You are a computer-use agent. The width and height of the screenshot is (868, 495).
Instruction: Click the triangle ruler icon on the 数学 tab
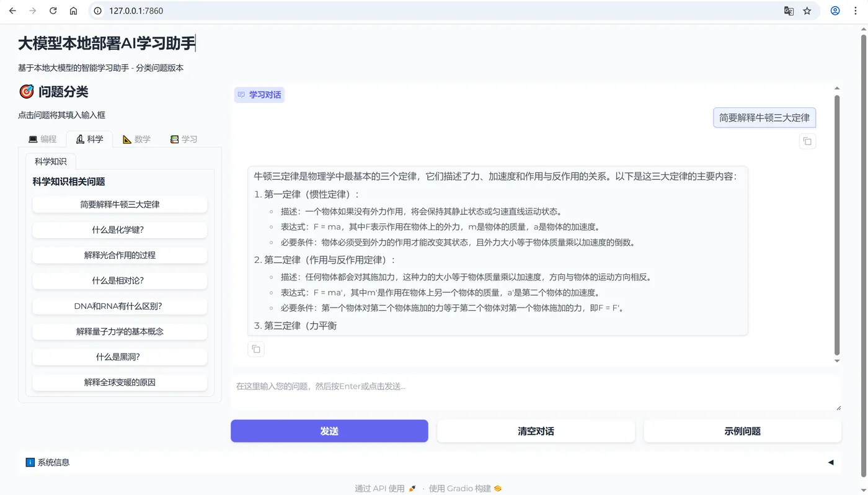pyautogui.click(x=126, y=139)
